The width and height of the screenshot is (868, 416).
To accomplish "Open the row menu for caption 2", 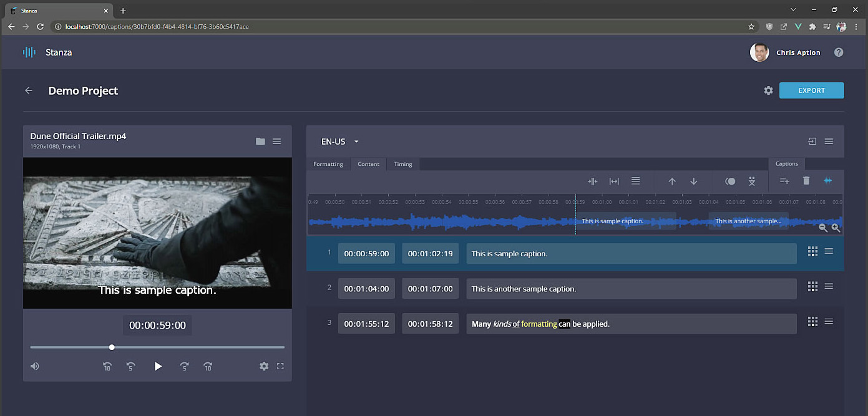I will [x=829, y=286].
